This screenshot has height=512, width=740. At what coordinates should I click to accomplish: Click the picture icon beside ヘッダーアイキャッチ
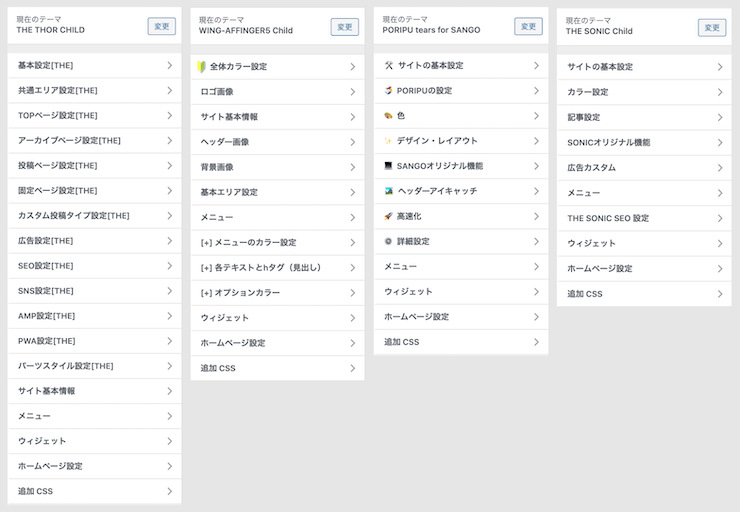389,191
